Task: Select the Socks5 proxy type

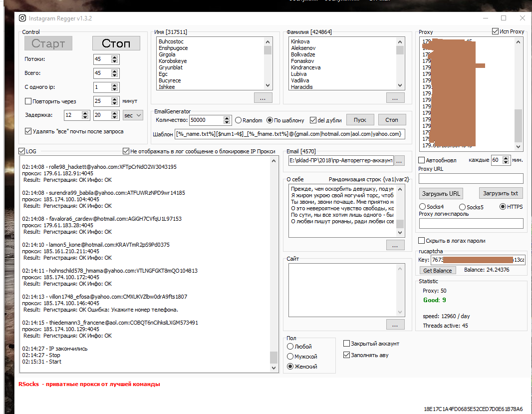Action: click(462, 207)
